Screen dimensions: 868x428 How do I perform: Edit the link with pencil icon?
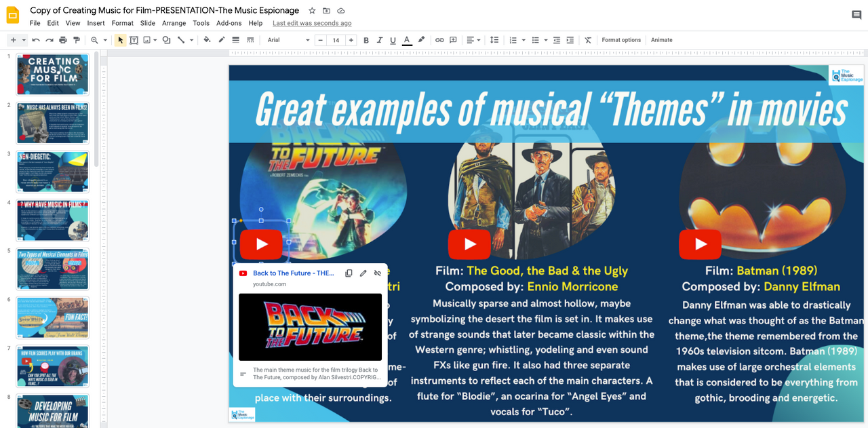pyautogui.click(x=363, y=273)
